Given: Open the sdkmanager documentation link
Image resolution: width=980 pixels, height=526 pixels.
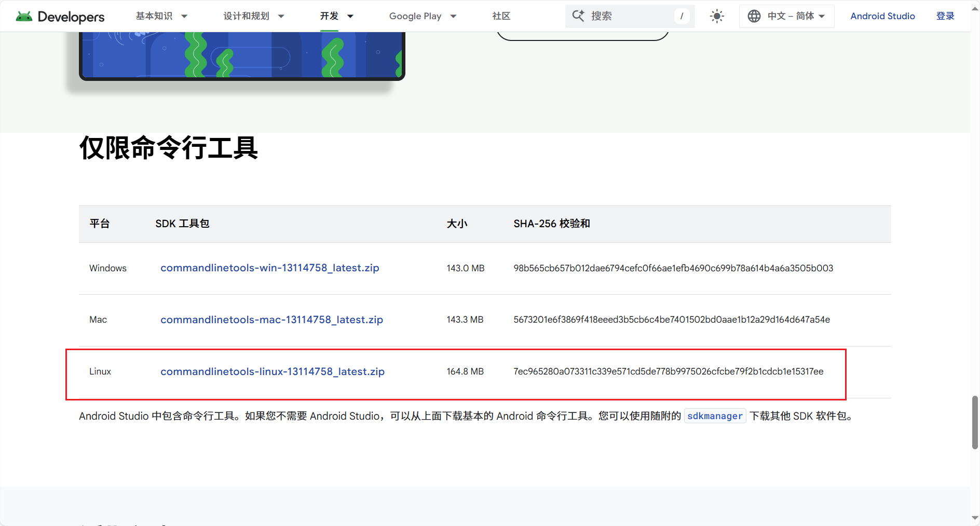Looking at the screenshot, I should tap(715, 416).
